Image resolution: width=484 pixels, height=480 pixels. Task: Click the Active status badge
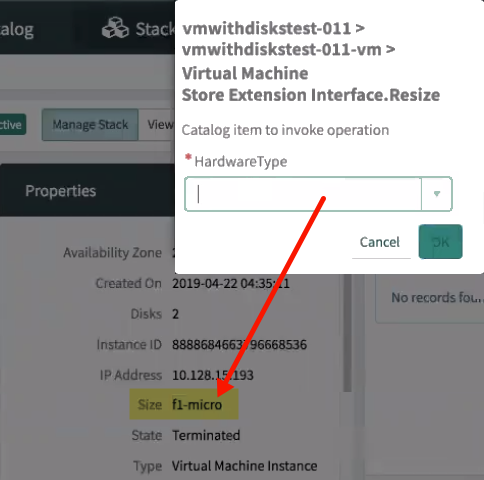(13, 125)
